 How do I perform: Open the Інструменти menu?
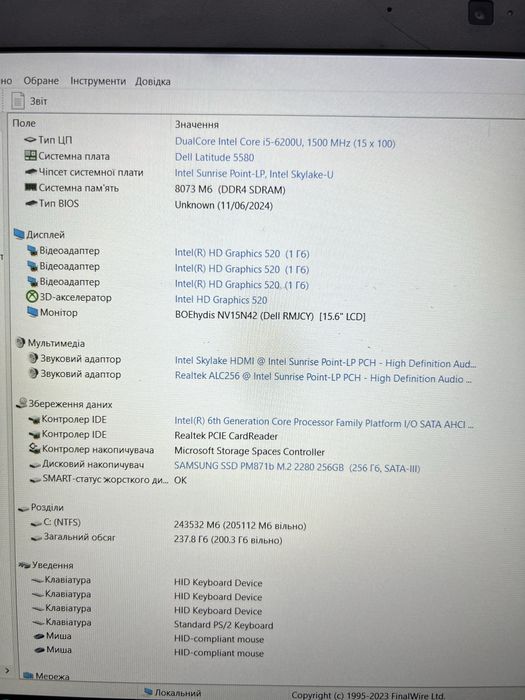(x=98, y=81)
